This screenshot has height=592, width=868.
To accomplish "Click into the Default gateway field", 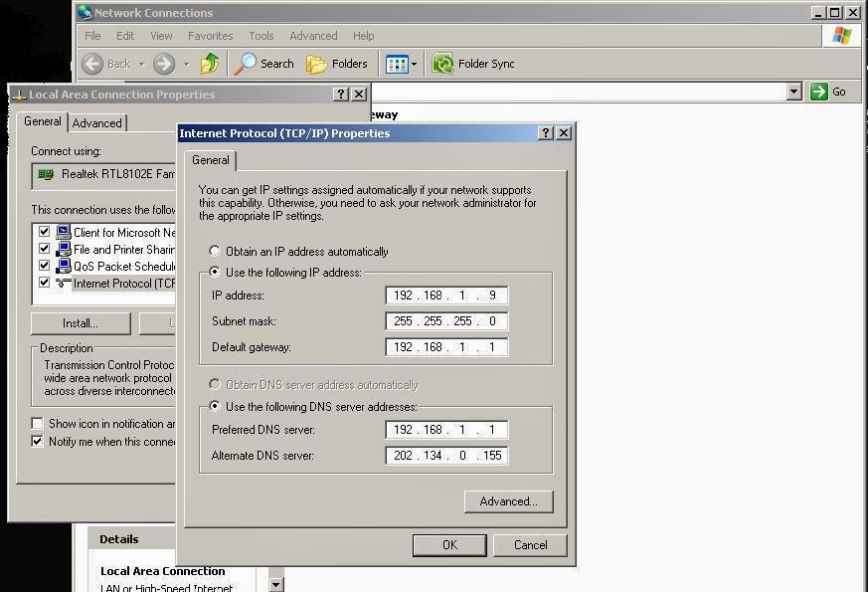I will pyautogui.click(x=446, y=347).
